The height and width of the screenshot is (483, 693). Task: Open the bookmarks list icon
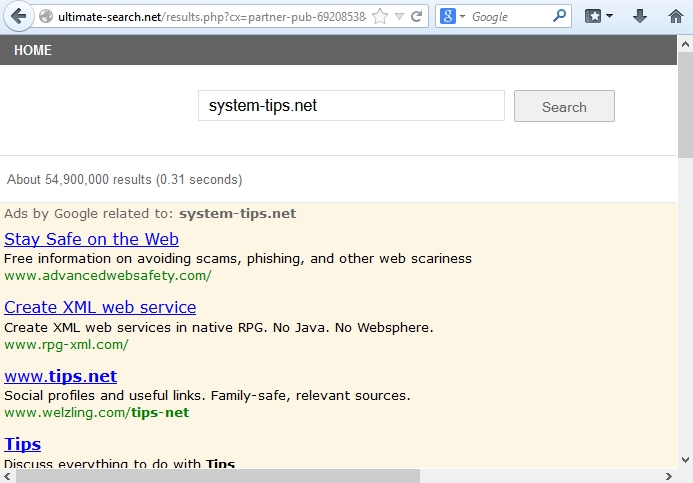pos(598,17)
